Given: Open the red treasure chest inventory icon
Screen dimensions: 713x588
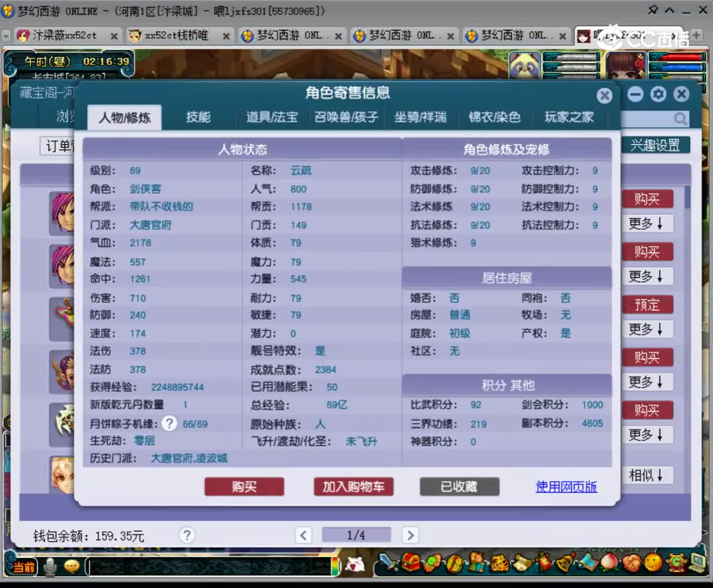Looking at the screenshot, I should [x=411, y=563].
